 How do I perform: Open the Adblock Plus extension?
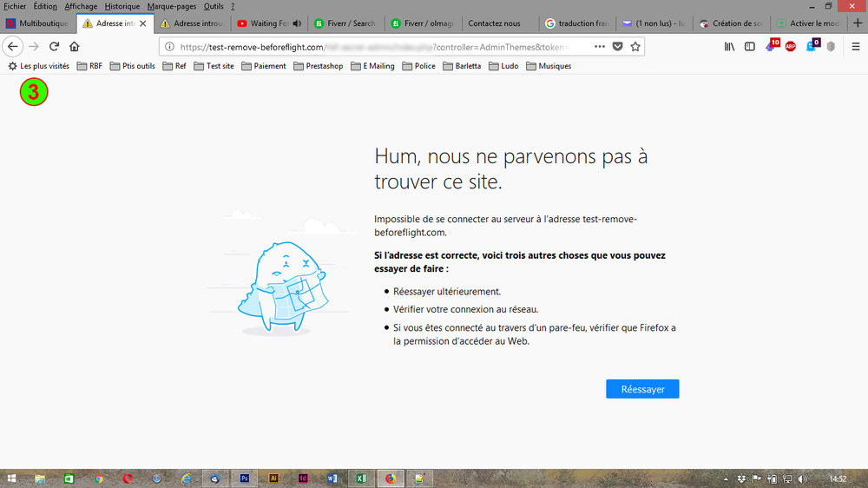point(791,47)
